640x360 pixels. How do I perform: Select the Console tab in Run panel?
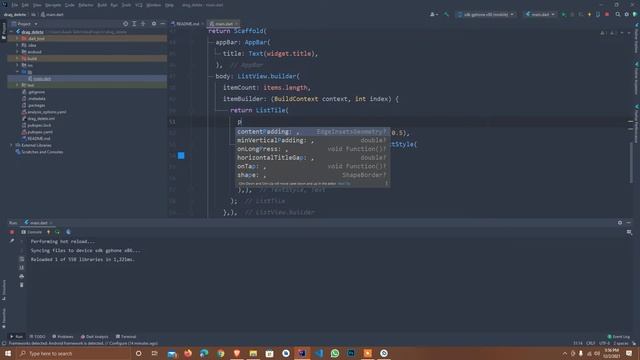[31, 232]
